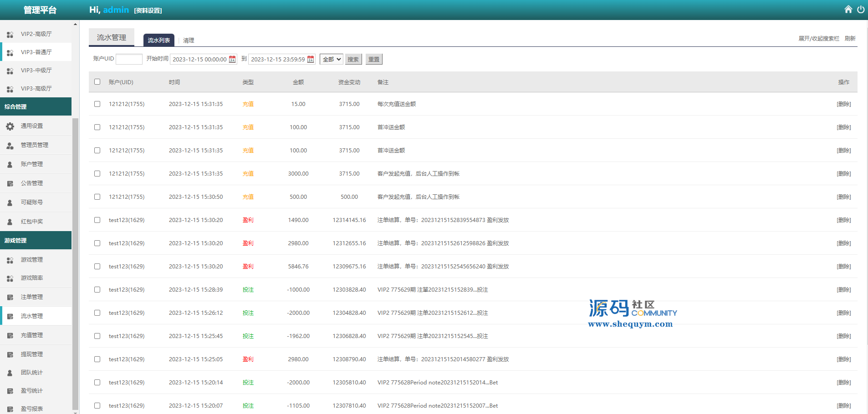This screenshot has height=414, width=868.
Task: Click the power logout icon
Action: [x=861, y=10]
